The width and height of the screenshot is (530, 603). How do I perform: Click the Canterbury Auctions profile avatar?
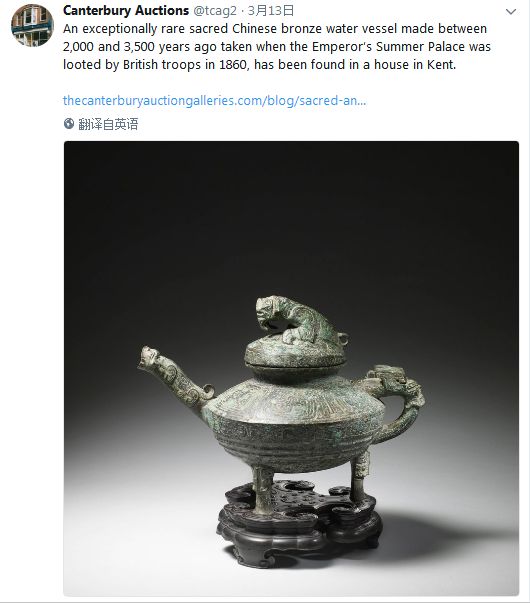tap(32, 25)
